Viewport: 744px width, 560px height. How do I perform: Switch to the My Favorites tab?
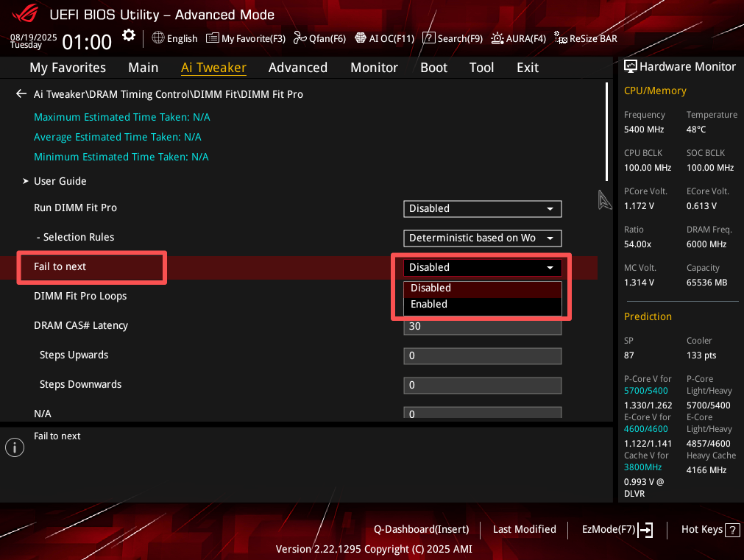(x=68, y=68)
